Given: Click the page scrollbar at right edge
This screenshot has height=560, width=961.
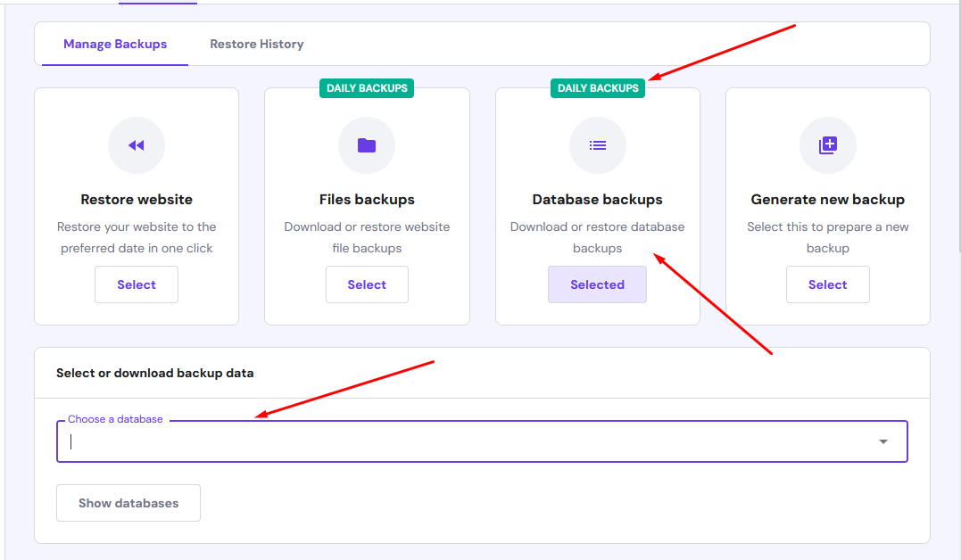Looking at the screenshot, I should [x=957, y=126].
